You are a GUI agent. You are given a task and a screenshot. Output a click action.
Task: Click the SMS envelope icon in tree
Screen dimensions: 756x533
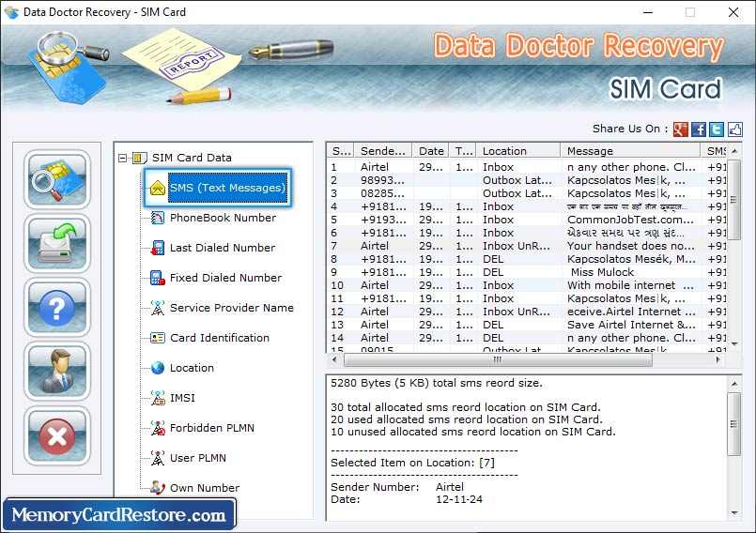158,188
